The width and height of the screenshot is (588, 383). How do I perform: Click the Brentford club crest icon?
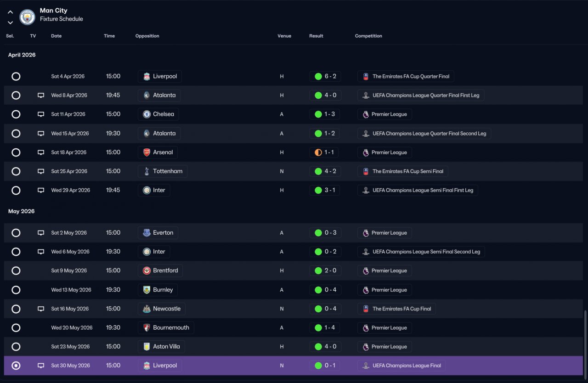147,270
